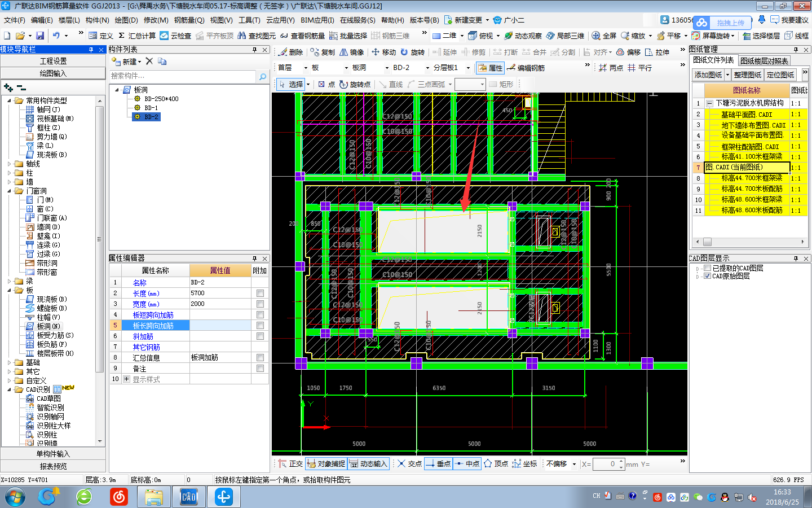Click the 添加图纸 button
Image resolution: width=812 pixels, height=508 pixels.
708,75
